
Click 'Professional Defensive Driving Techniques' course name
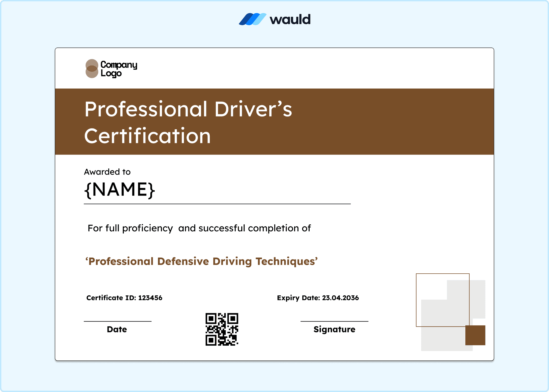coord(202,261)
